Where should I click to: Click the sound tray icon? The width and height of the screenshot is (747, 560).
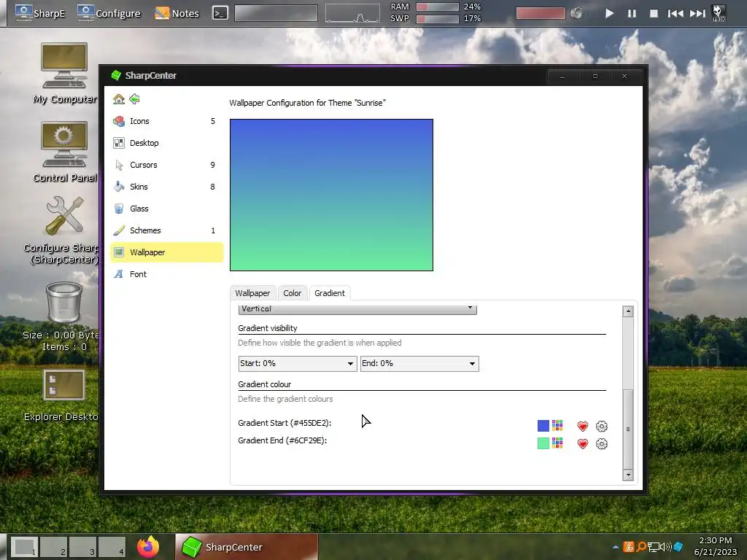[665, 547]
